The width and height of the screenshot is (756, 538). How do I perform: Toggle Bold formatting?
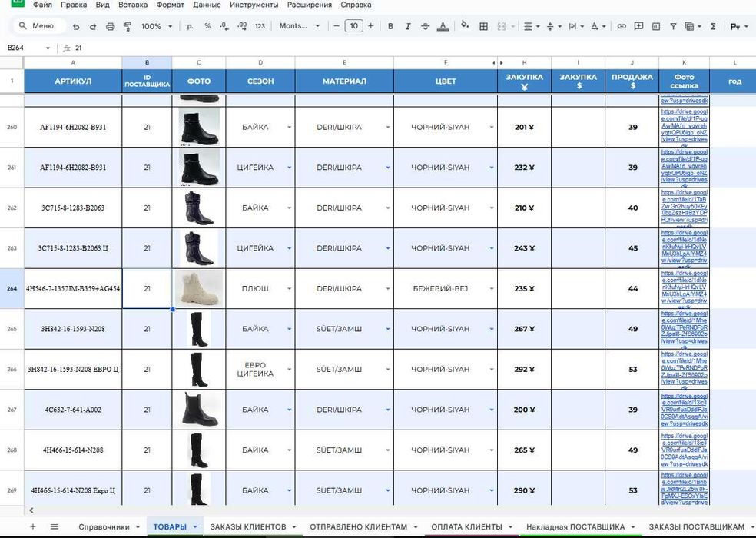pyautogui.click(x=390, y=26)
